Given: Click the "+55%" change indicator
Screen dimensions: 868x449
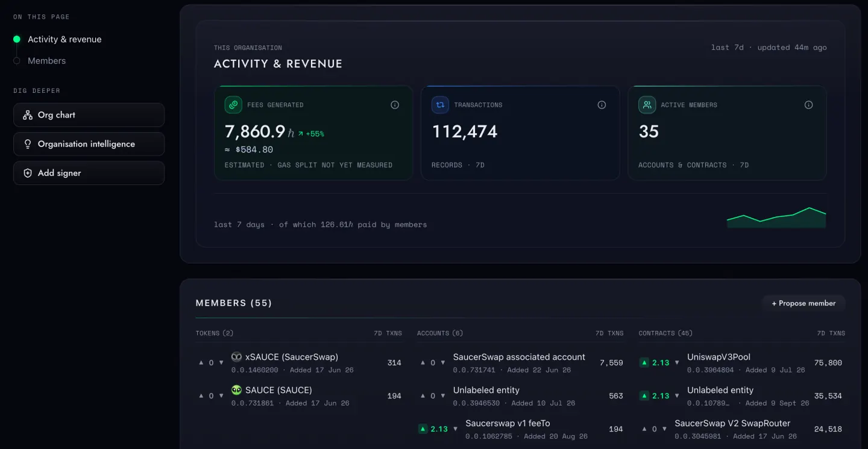Looking at the screenshot, I should pos(311,134).
